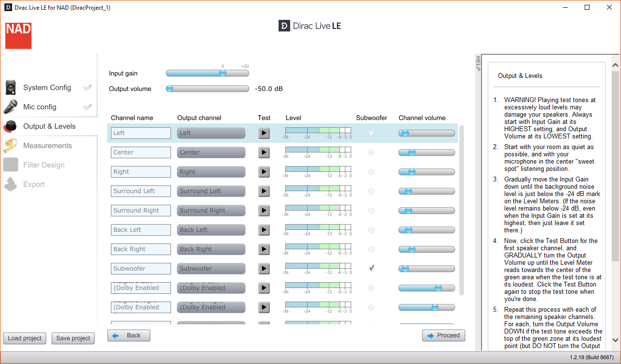Mark Back Right as subwoofer
This screenshot has width=621, height=364.
pyautogui.click(x=372, y=249)
